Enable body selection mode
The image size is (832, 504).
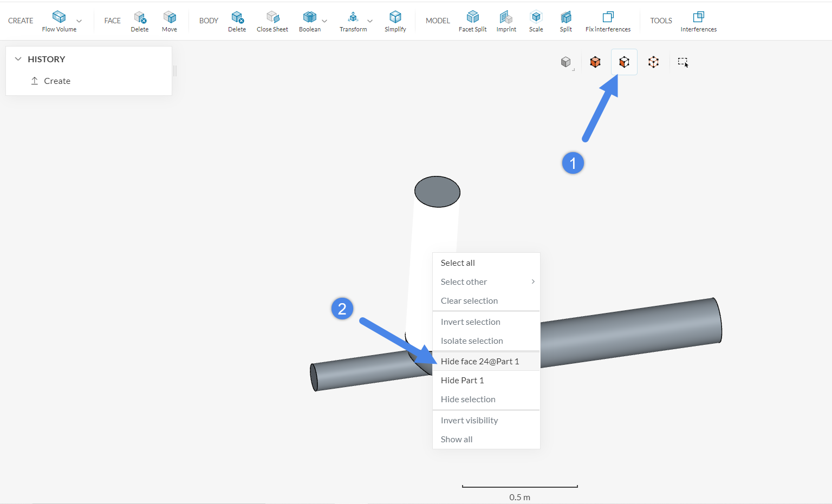click(x=595, y=62)
